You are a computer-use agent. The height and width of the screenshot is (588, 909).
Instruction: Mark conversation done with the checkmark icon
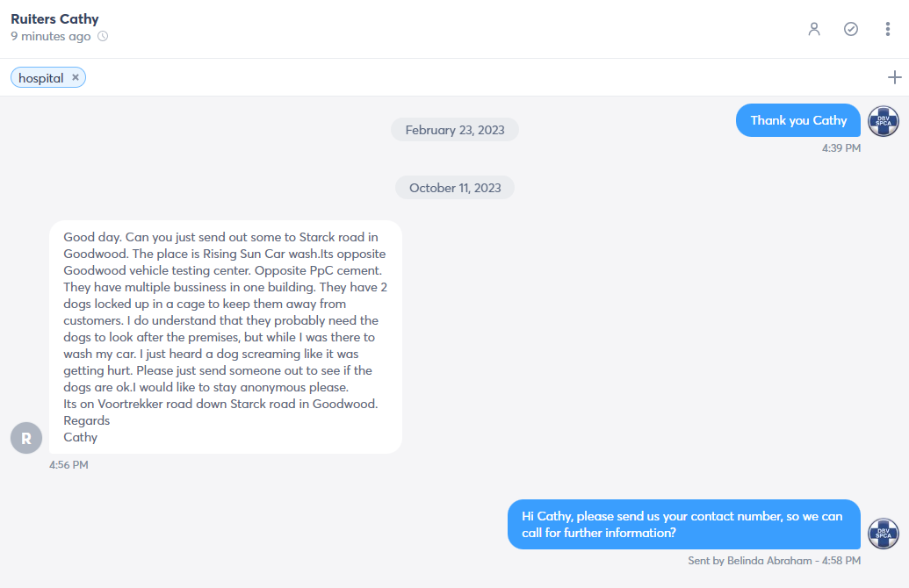pos(850,29)
